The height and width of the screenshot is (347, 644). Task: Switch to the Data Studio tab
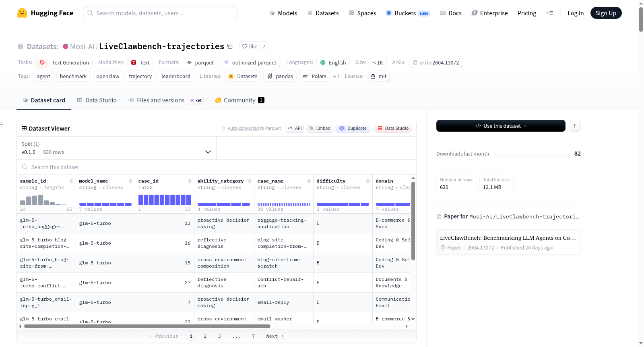coord(97,100)
